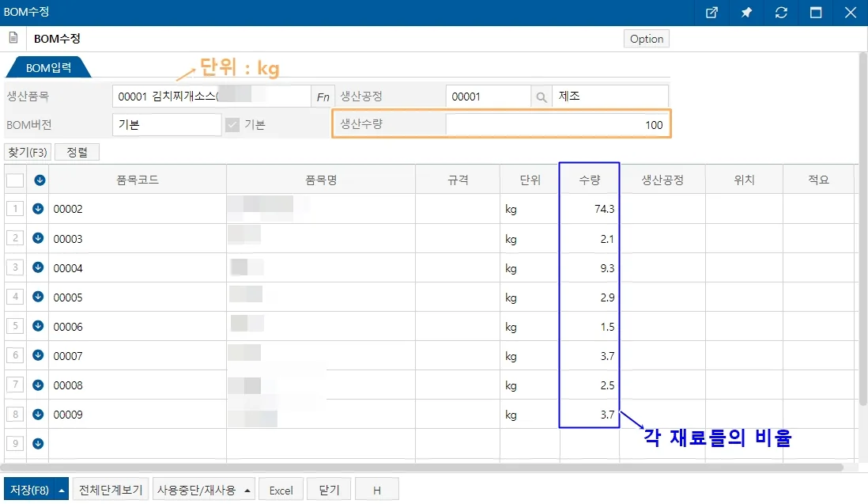Viewport: 868px width, 504px height.
Task: Select the BOM입력 tab
Action: (48, 67)
